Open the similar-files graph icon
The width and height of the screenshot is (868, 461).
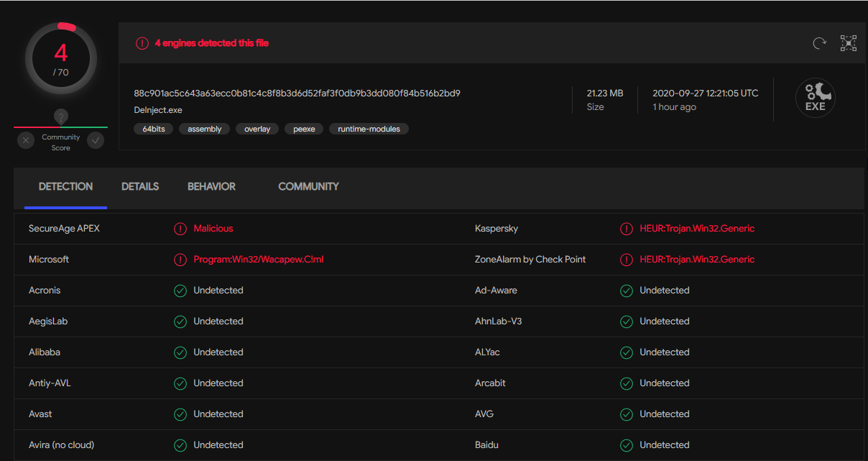[x=849, y=43]
